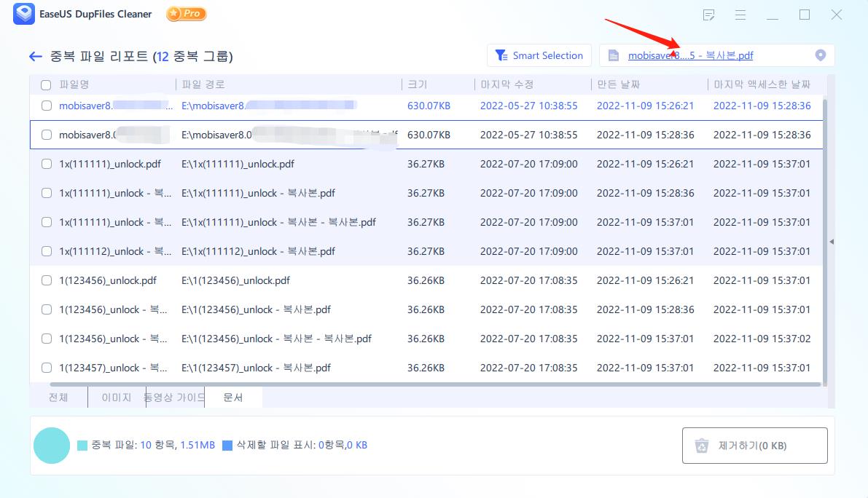Check the box for 1(123456)_unlock.pdf
Viewport: 868px width, 498px height.
point(46,280)
